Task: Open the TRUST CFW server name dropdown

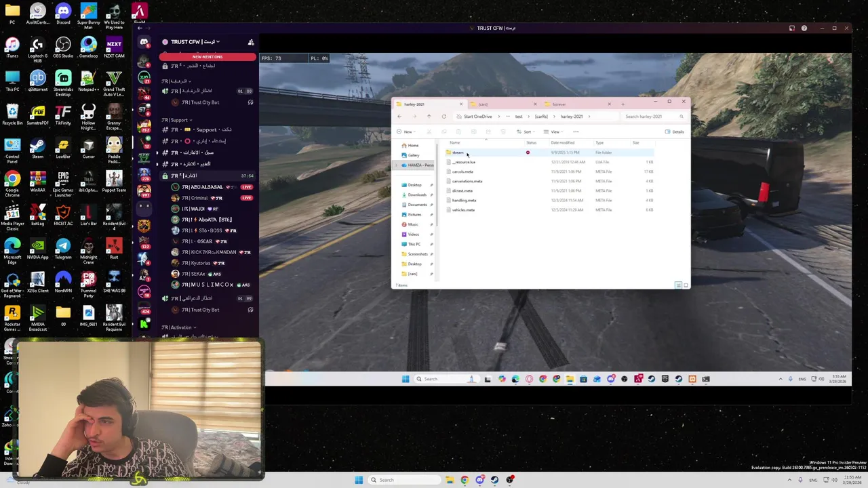Action: point(195,42)
